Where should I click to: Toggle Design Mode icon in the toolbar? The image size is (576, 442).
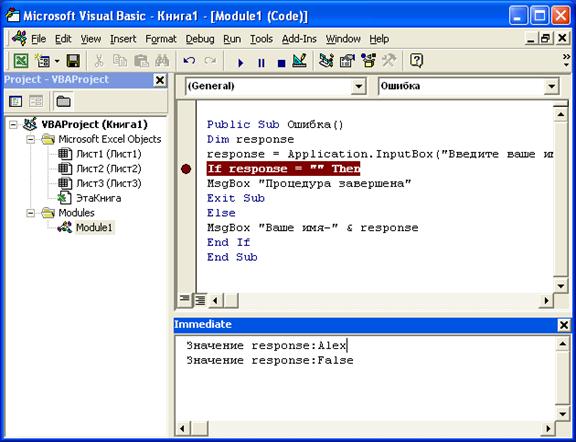pos(299,61)
